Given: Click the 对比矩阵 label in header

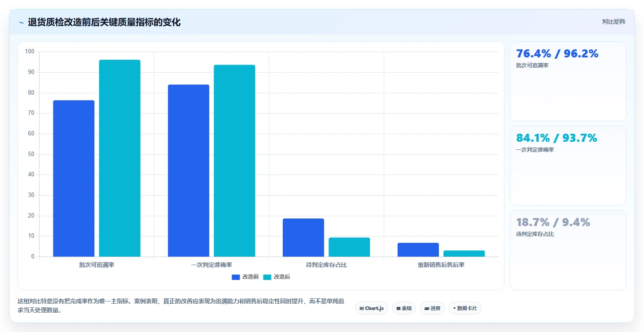Looking at the screenshot, I should point(613,22).
